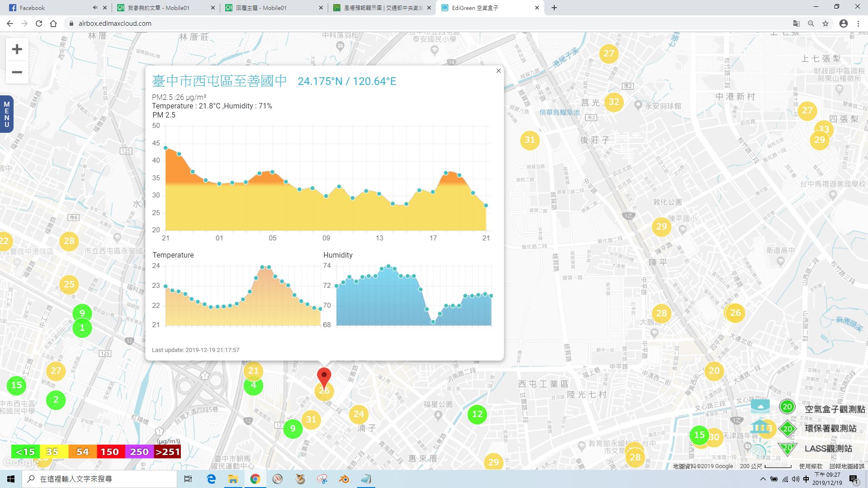Toggle the cloud weather layer icon
This screenshot has height=488, width=868.
pyautogui.click(x=760, y=406)
